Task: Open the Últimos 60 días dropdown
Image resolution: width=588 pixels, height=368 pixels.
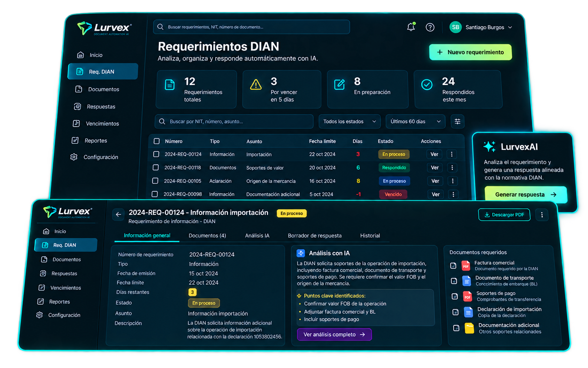Action: [x=415, y=121]
